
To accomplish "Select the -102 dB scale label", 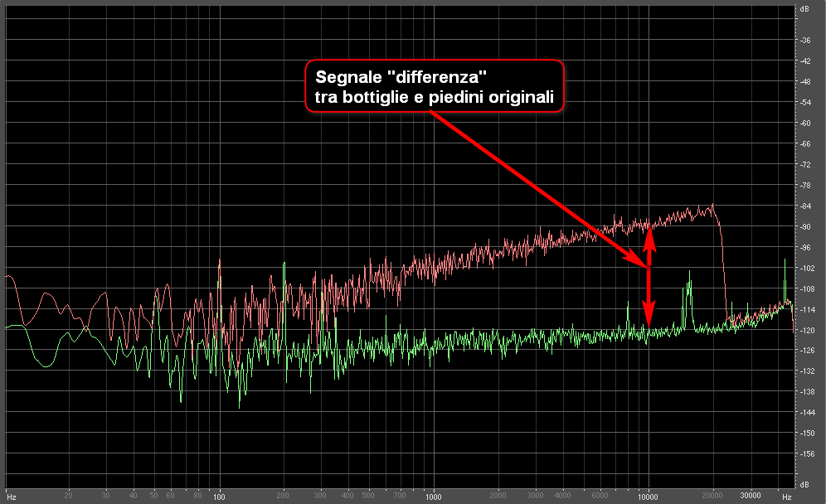I will [x=806, y=269].
